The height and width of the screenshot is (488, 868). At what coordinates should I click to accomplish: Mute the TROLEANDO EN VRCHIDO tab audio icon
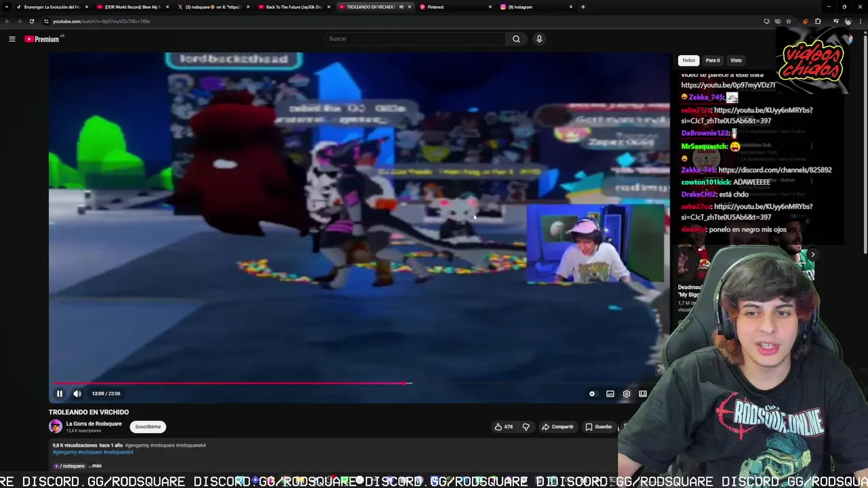[401, 7]
